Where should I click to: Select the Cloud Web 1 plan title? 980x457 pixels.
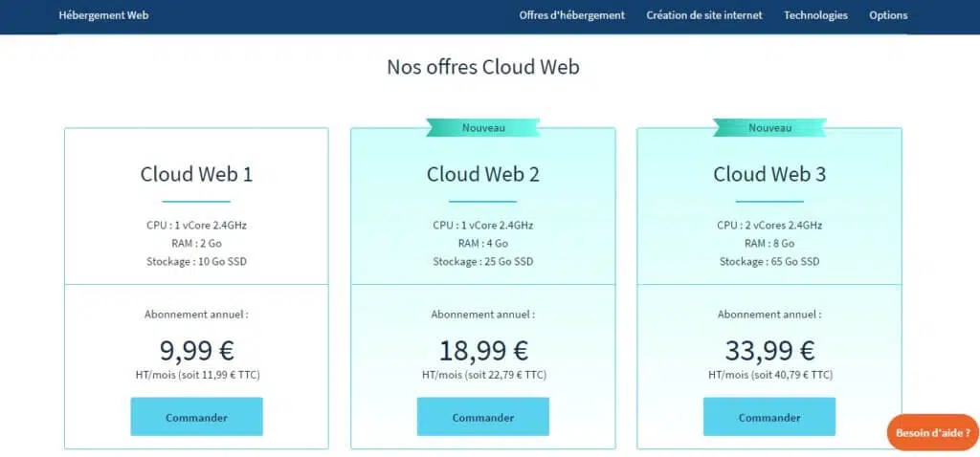pos(196,174)
